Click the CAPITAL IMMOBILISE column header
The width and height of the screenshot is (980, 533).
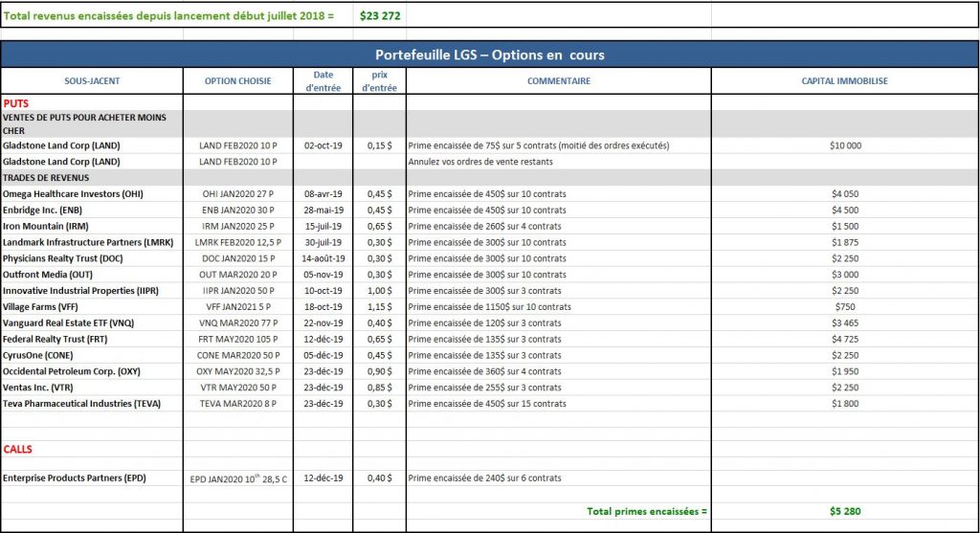tap(845, 81)
